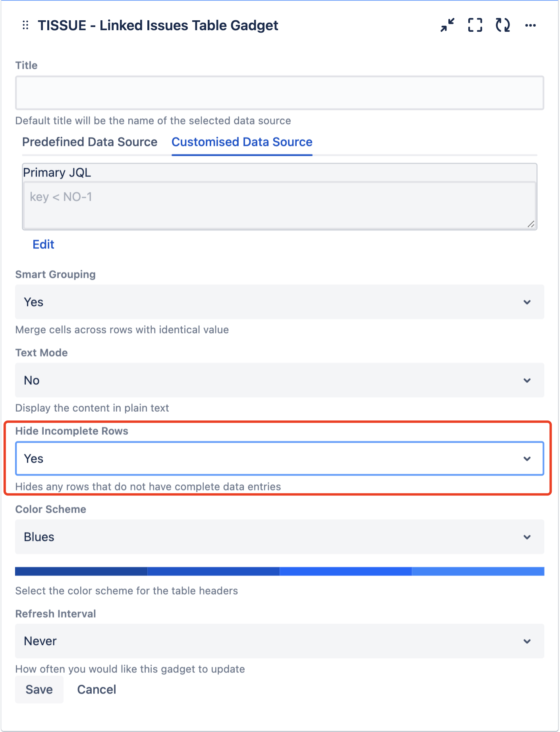
Task: Open the Smart Grouping dropdown
Action: (279, 302)
